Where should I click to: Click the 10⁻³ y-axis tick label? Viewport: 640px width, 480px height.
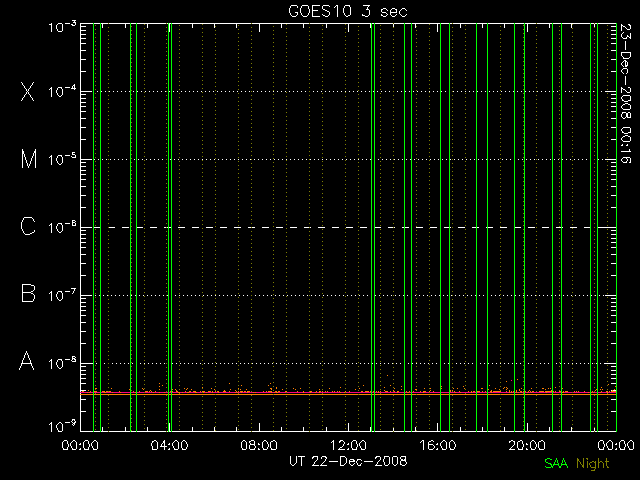tap(62, 27)
